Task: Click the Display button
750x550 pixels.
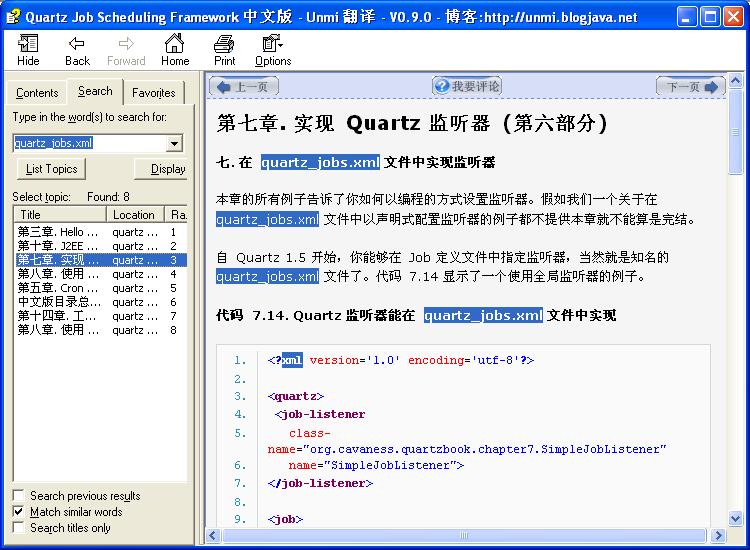Action: [162, 169]
